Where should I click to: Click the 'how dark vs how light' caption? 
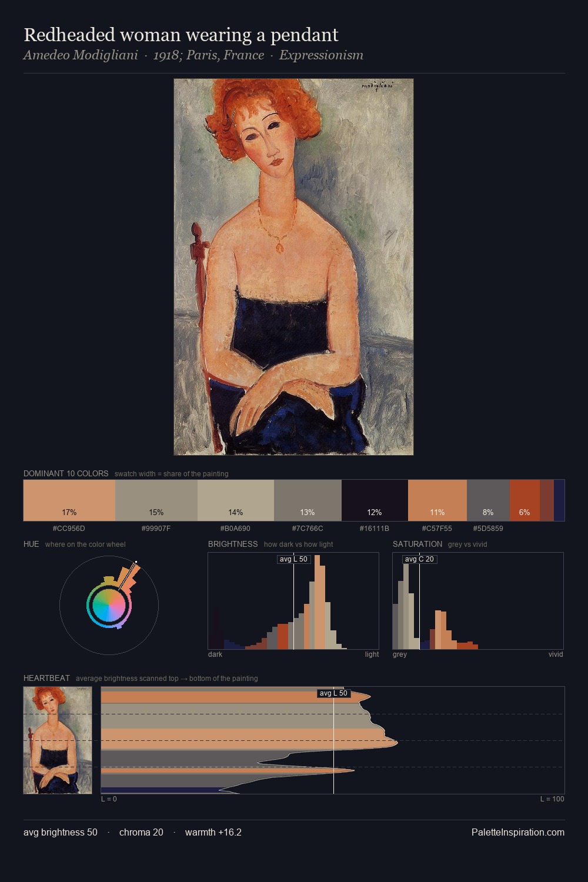pyautogui.click(x=299, y=544)
